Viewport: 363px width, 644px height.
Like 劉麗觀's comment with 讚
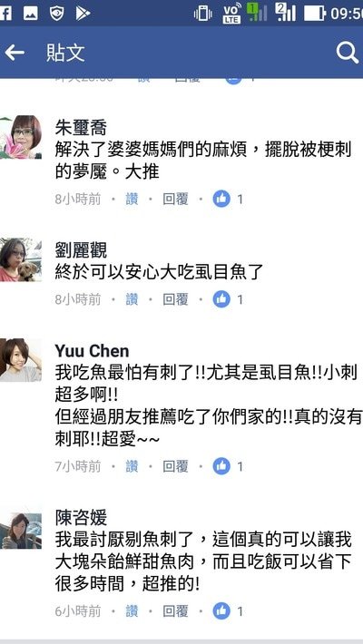132,299
